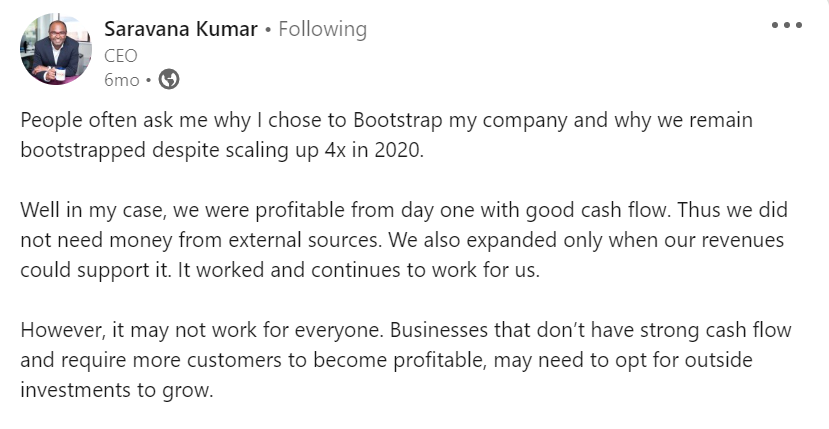Open Saravana Kumar's profile photo

click(56, 50)
